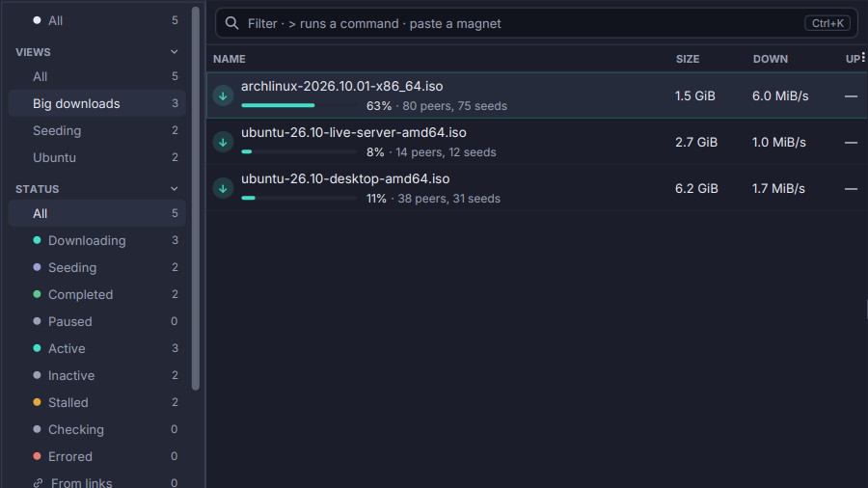Open the column options three-dot menu
The height and width of the screenshot is (488, 868).
click(x=862, y=57)
